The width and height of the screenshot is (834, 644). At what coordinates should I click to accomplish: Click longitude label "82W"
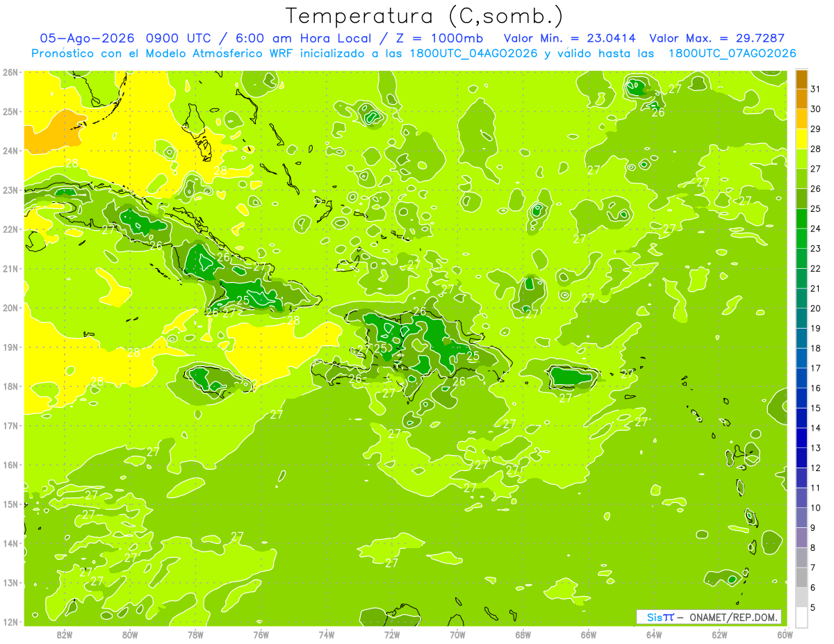(65, 634)
